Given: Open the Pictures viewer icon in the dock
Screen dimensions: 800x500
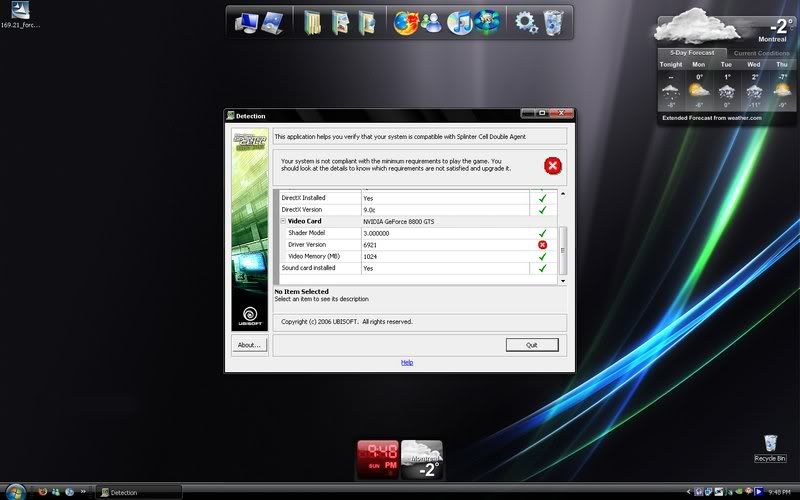Looking at the screenshot, I should coord(272,23).
